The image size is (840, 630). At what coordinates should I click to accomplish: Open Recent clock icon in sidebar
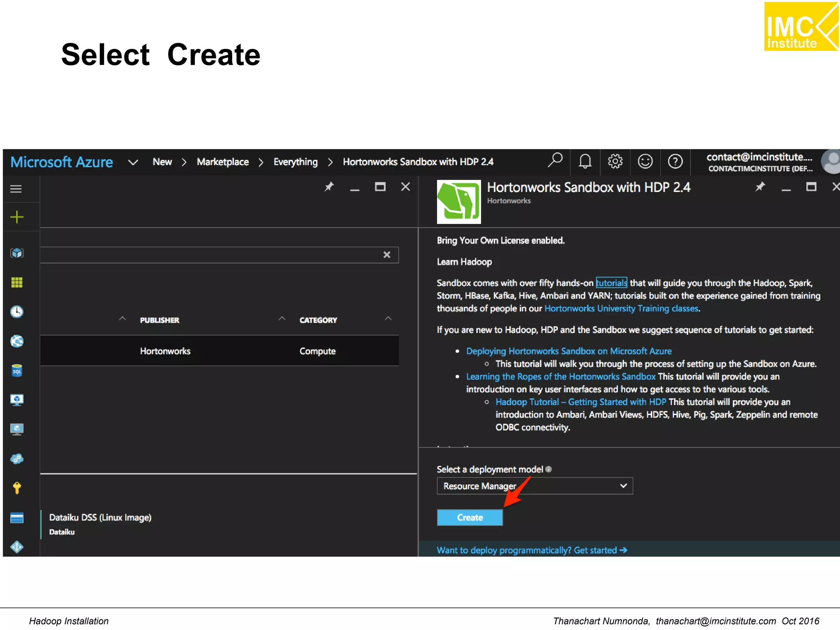click(17, 312)
